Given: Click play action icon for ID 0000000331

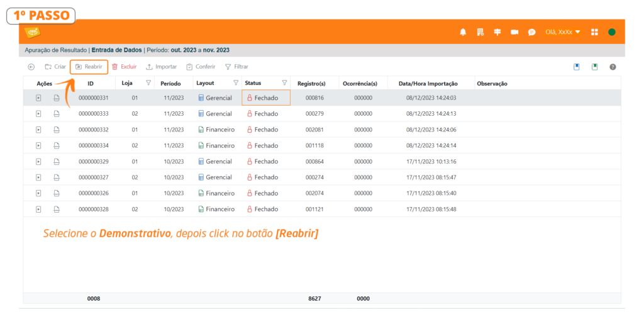Looking at the screenshot, I should [38, 98].
